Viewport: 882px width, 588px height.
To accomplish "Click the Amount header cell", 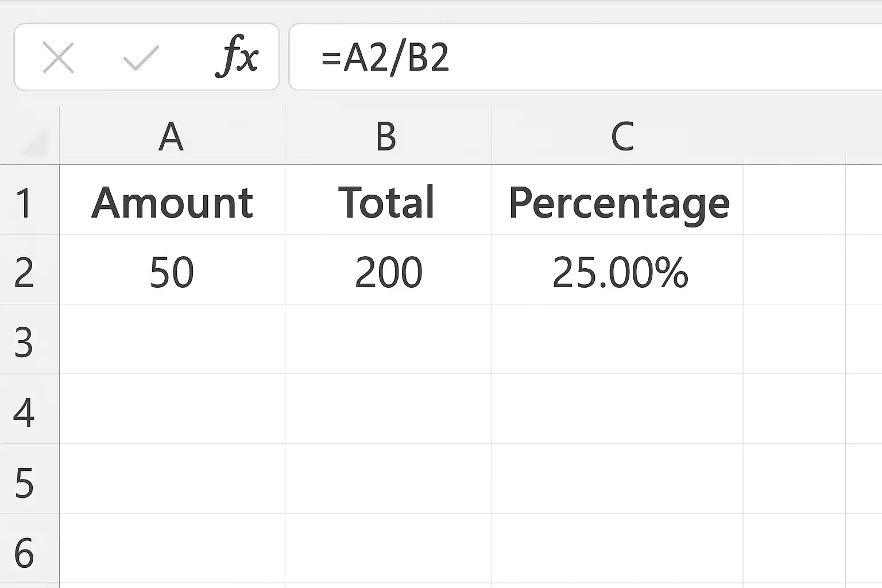I will 172,203.
